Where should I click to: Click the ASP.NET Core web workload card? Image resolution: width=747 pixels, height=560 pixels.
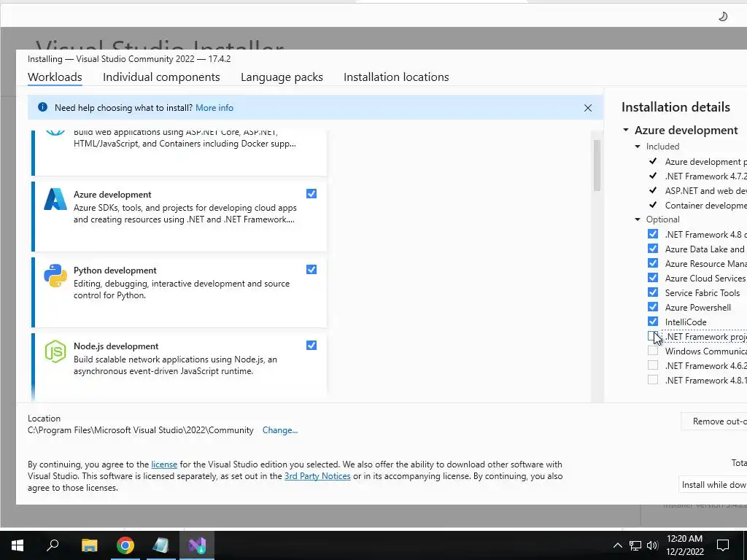point(179,152)
